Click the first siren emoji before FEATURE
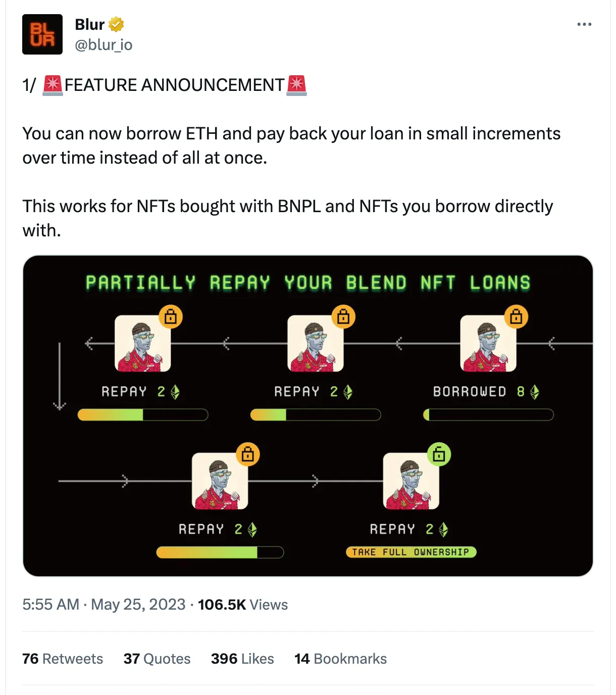Image resolution: width=616 pixels, height=695 pixels. (x=53, y=85)
